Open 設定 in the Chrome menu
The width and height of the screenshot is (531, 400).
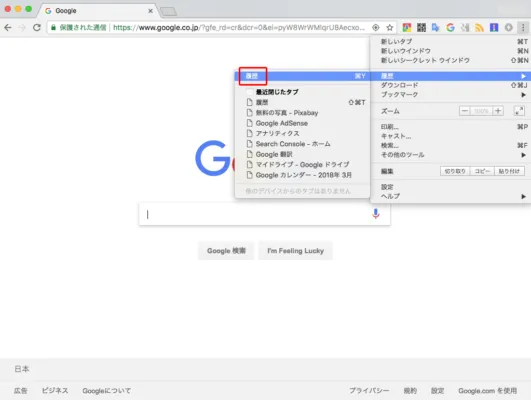451,187
